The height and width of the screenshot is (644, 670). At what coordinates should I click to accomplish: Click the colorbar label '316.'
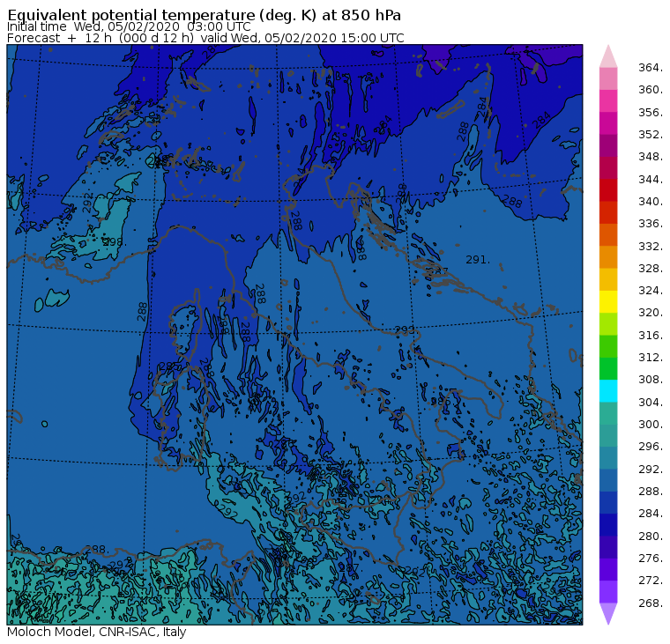[x=651, y=336]
